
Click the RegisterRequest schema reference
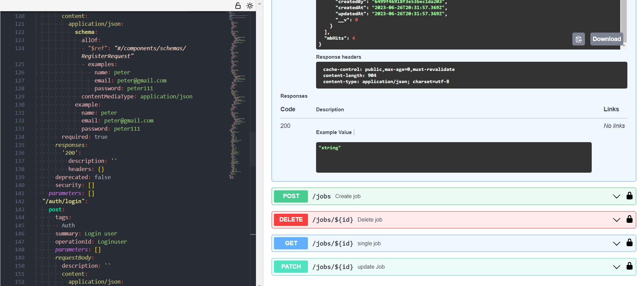pyautogui.click(x=134, y=52)
